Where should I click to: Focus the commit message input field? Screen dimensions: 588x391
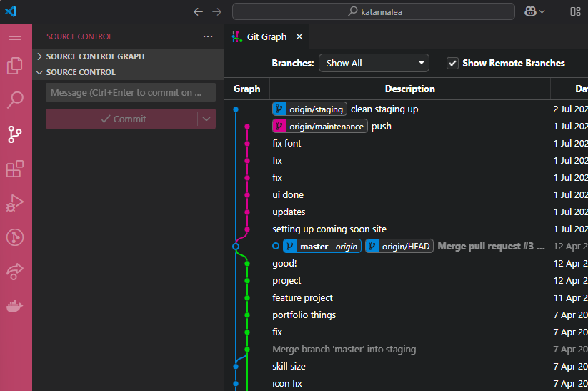[x=131, y=92]
